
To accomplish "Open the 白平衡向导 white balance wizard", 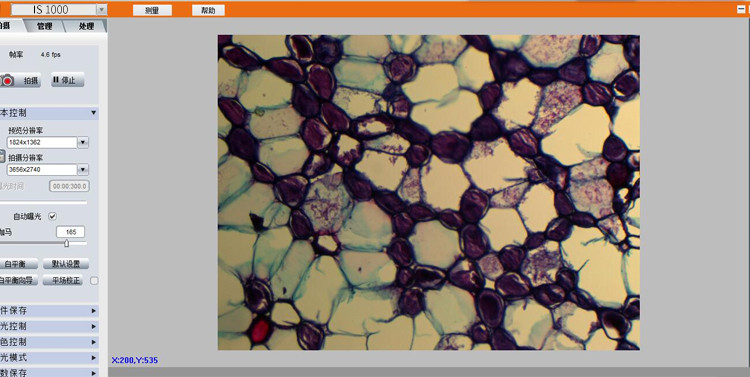I will [18, 280].
